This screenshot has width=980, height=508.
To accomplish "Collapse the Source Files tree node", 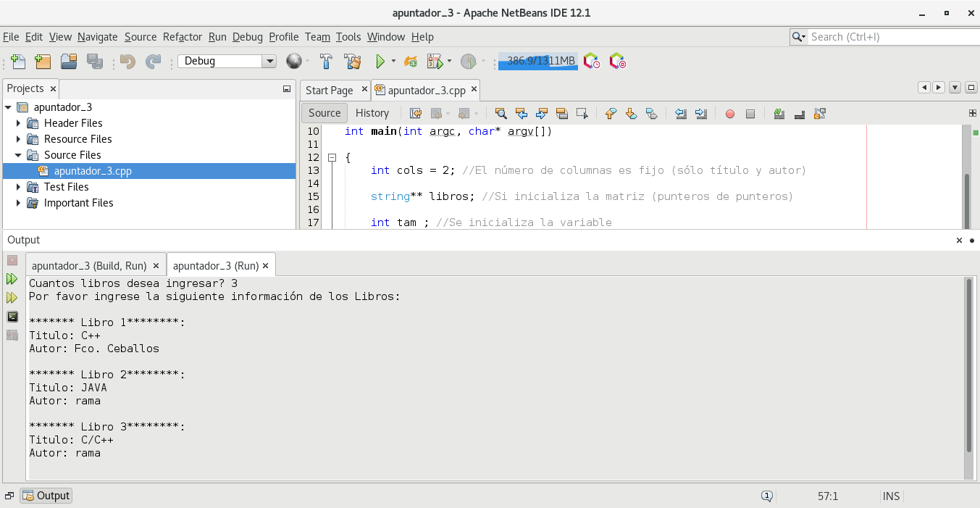I will coord(19,155).
